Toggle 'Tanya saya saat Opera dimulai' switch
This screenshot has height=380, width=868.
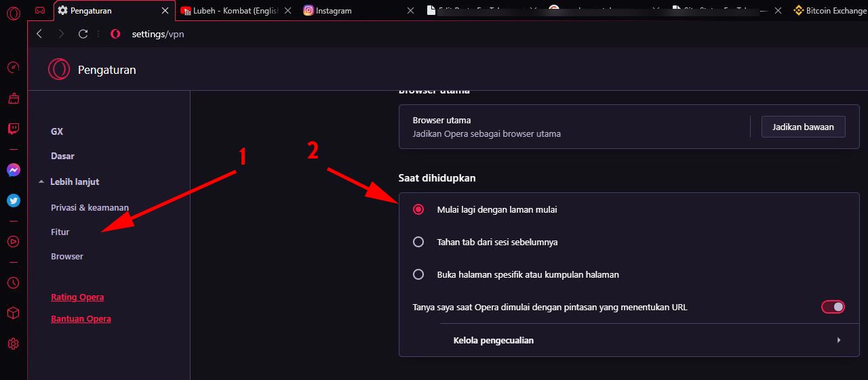click(x=833, y=307)
